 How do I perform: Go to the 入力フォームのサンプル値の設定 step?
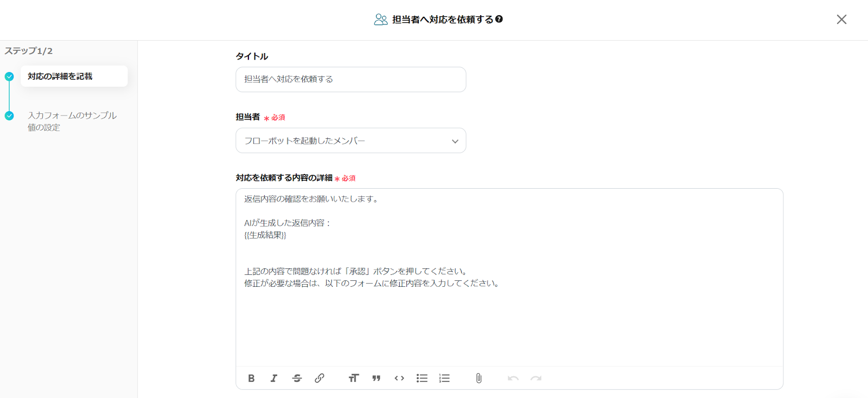coord(72,121)
